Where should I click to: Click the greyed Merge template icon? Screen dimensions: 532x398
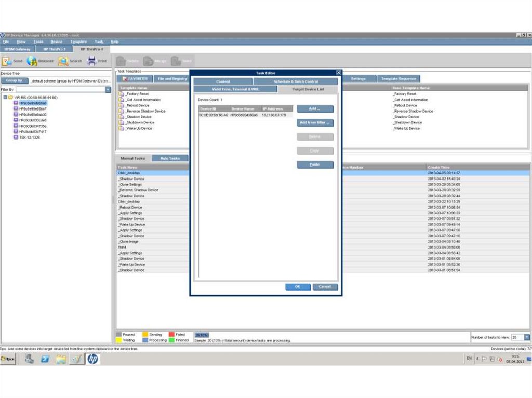click(148, 61)
